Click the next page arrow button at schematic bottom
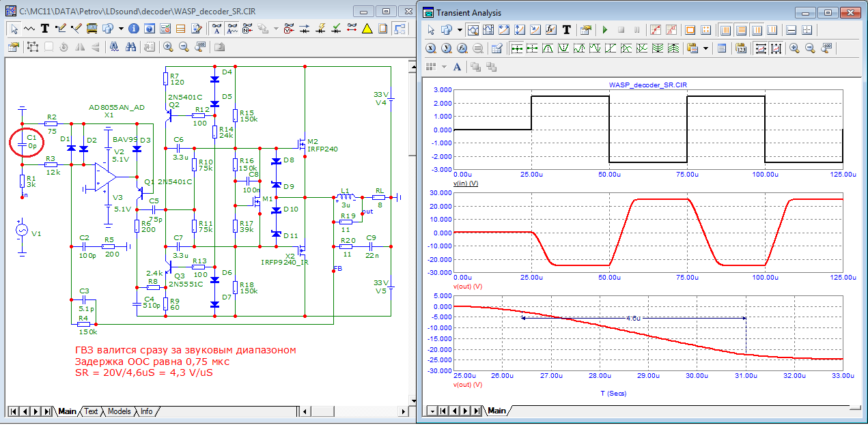The image size is (868, 425). tap(37, 411)
